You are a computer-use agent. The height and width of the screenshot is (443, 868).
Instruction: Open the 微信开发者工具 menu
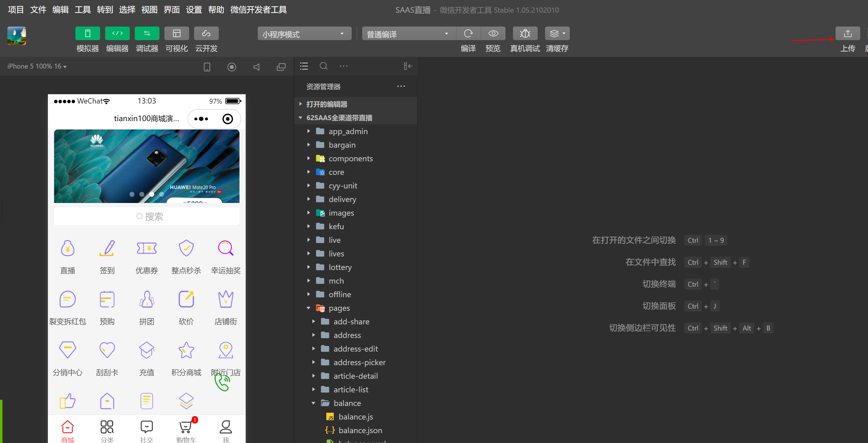258,10
